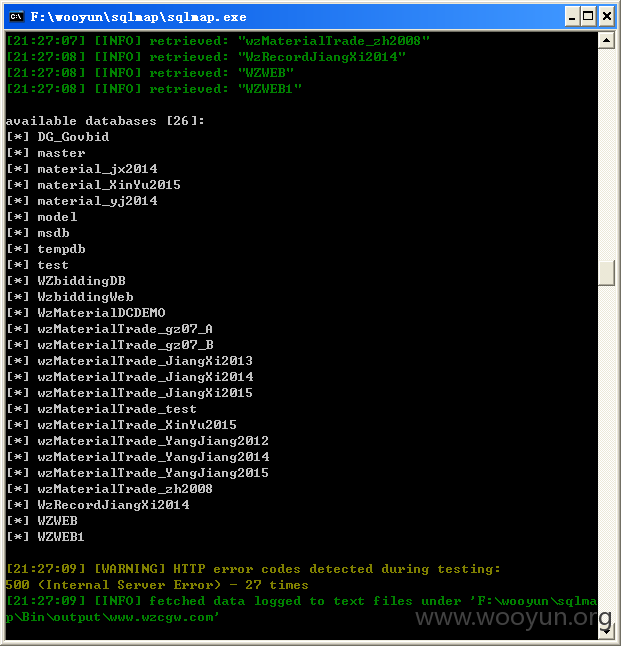The width and height of the screenshot is (621, 646).
Task: Click the WZWEB list entry
Action: click(42, 521)
